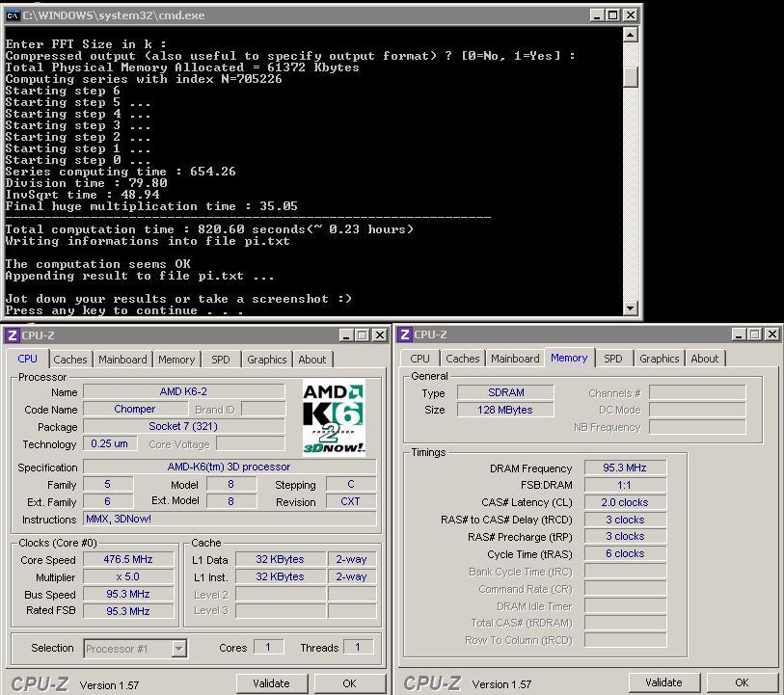Open About tab in right CPU-Z window
Image resolution: width=784 pixels, height=695 pixels.
coord(705,359)
